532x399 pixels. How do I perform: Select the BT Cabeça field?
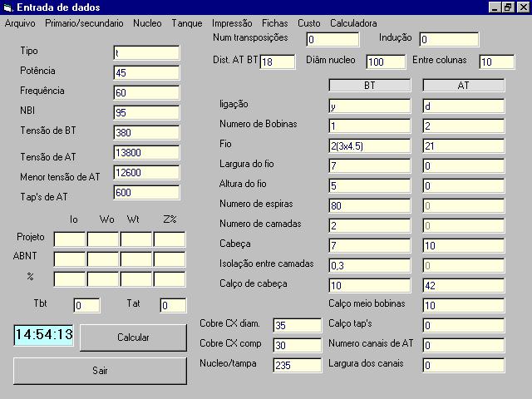pos(369,246)
